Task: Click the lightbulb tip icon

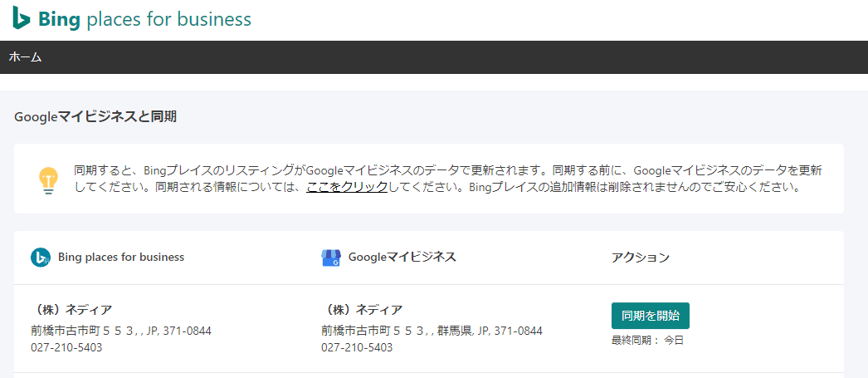Action: tap(48, 179)
